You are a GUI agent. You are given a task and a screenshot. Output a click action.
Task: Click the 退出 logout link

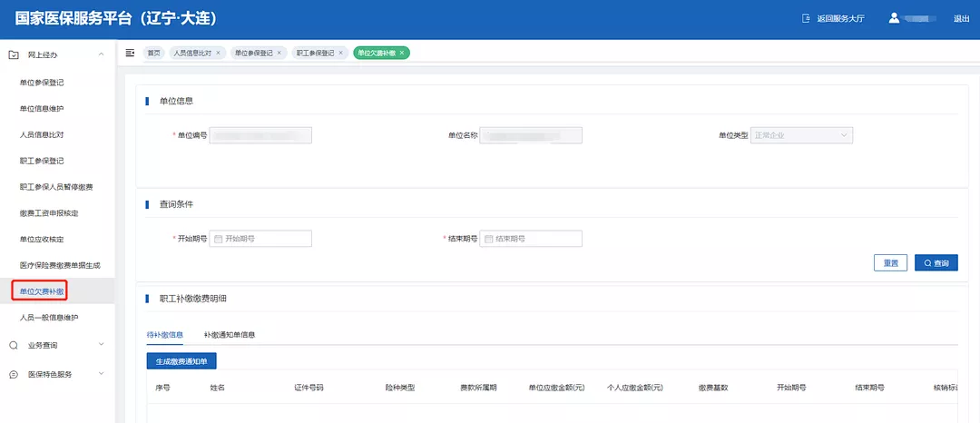pyautogui.click(x=961, y=19)
